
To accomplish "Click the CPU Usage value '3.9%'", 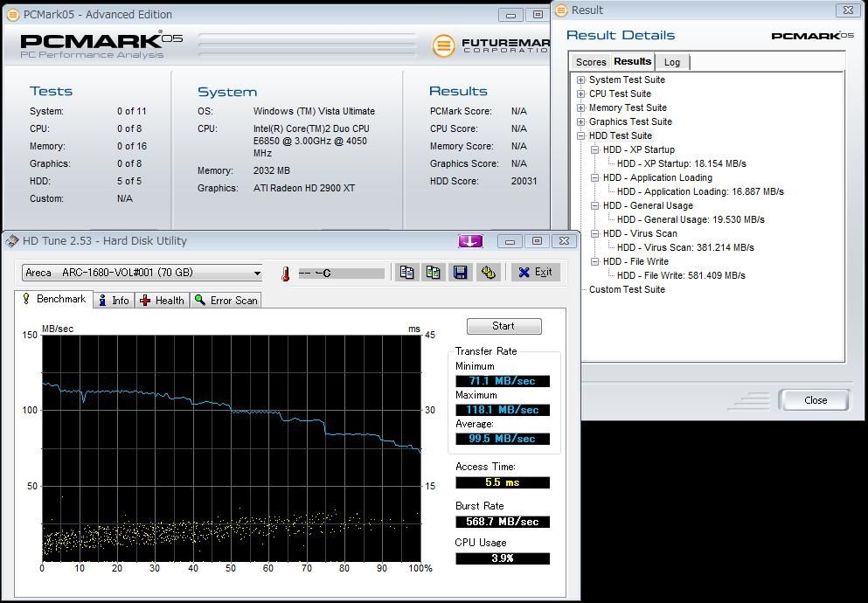I will tap(503, 558).
